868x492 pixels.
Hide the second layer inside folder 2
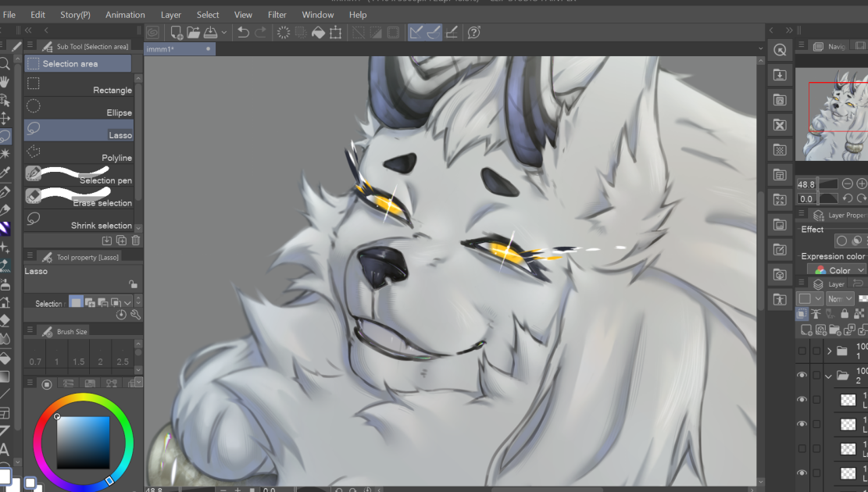point(802,424)
